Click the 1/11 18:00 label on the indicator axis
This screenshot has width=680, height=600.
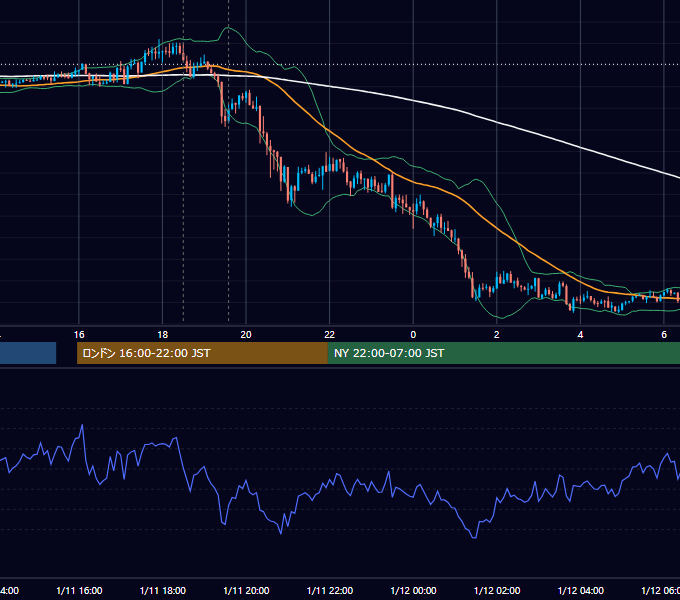click(163, 590)
